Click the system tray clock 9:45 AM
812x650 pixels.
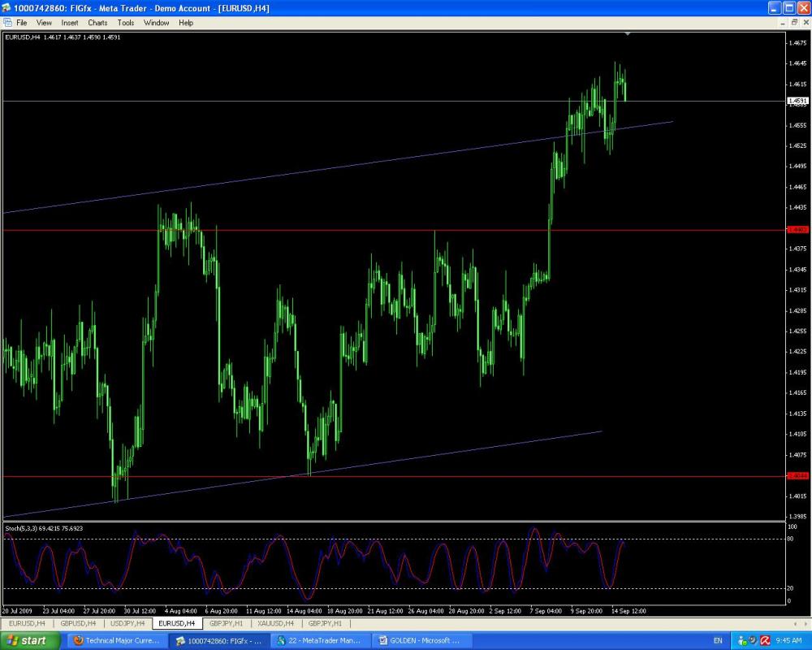(788, 641)
